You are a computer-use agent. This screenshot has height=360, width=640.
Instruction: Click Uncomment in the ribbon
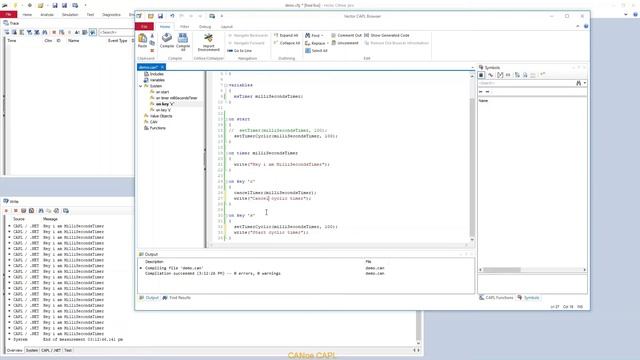tap(345, 43)
